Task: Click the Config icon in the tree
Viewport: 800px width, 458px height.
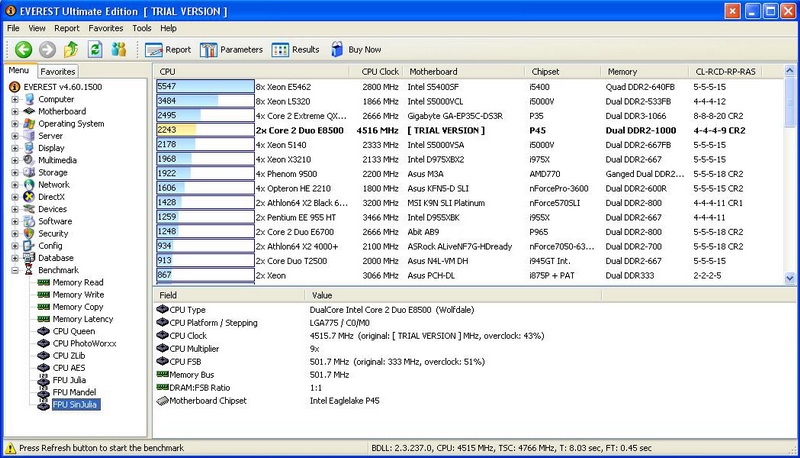Action: click(x=29, y=246)
